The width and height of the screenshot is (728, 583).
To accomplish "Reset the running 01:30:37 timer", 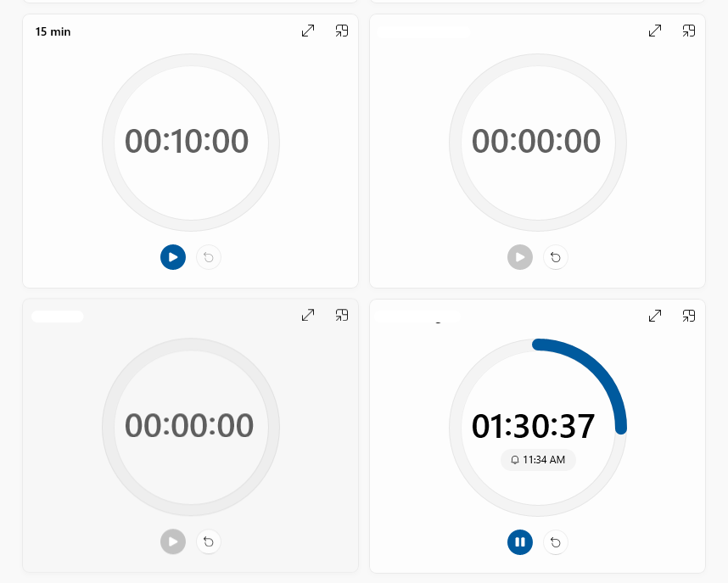I will 556,542.
